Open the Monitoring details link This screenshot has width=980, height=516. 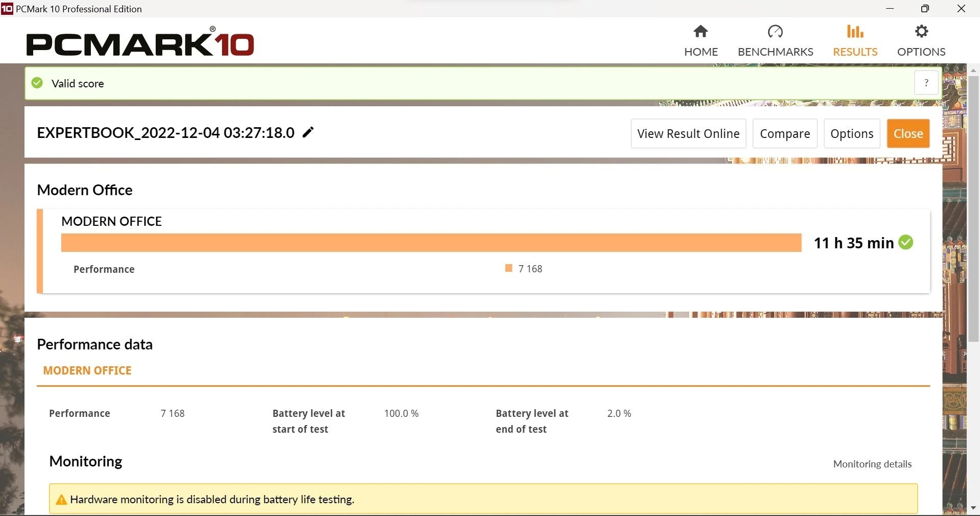tap(872, 464)
